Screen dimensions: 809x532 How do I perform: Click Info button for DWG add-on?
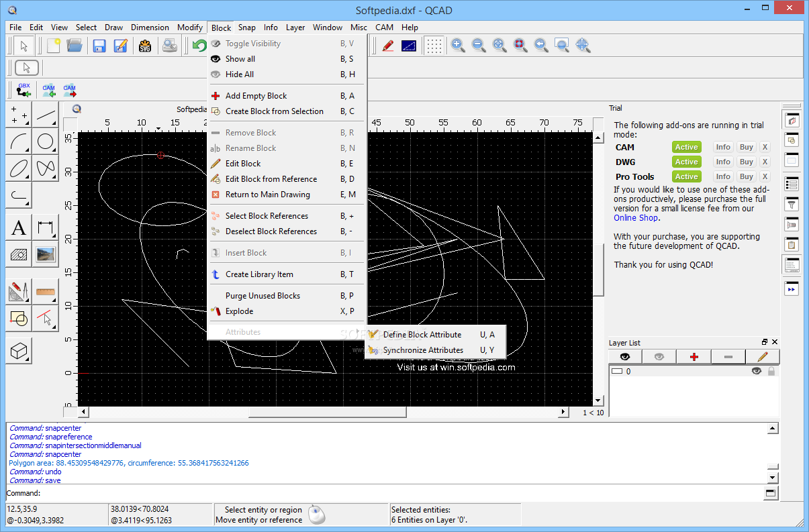tap(723, 162)
